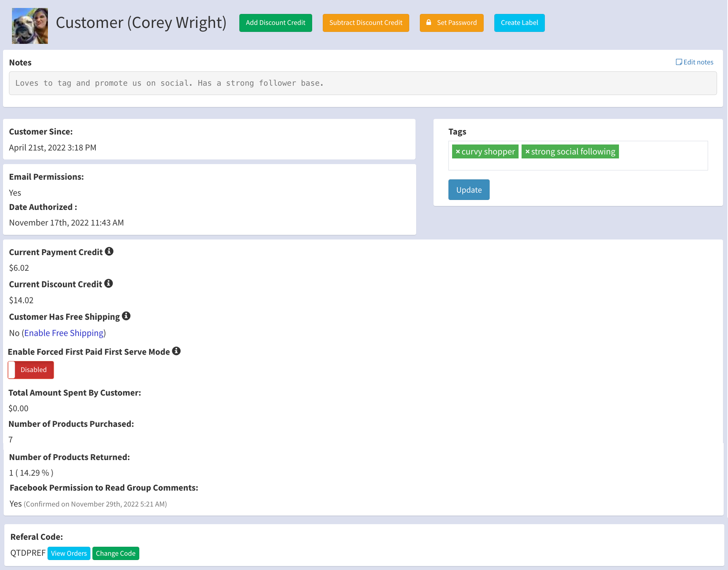Click the Edit notes link text
Image resolution: width=728 pixels, height=570 pixels.
698,62
